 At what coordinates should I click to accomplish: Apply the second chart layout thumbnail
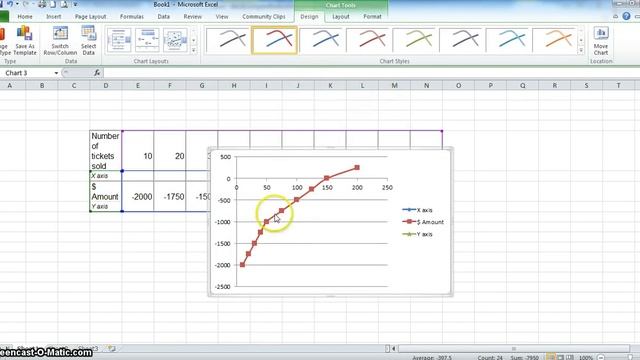(147, 40)
